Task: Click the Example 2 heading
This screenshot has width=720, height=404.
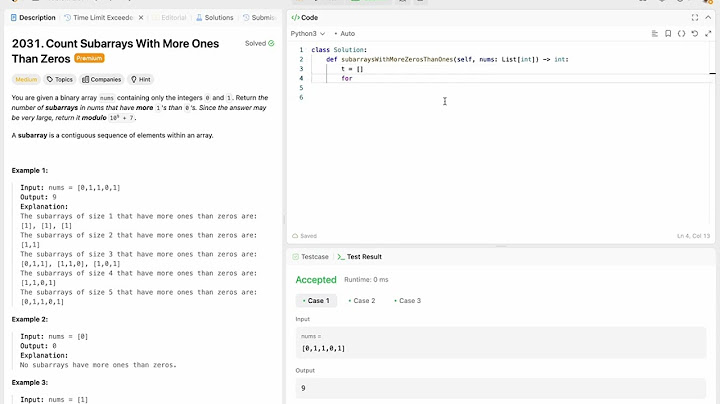Action: (30, 319)
